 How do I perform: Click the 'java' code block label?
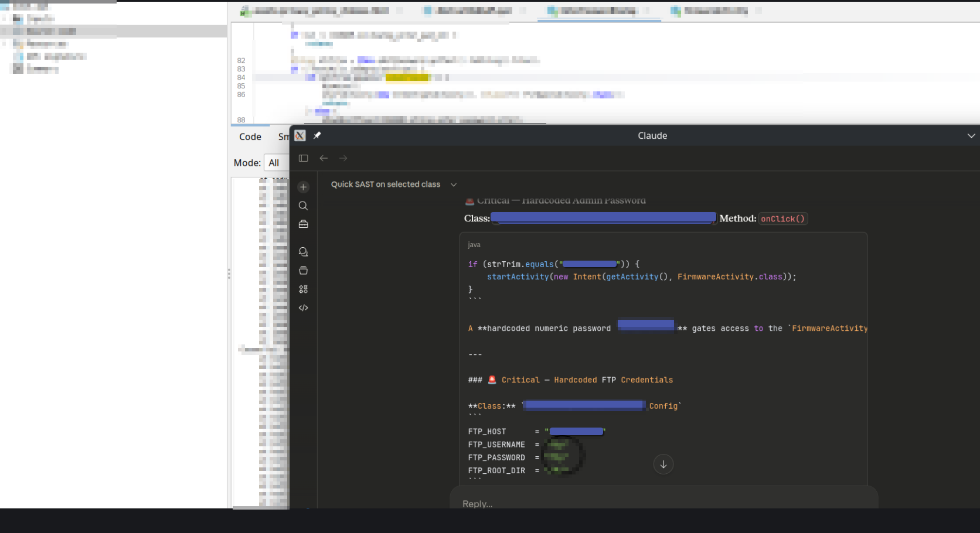tap(474, 245)
